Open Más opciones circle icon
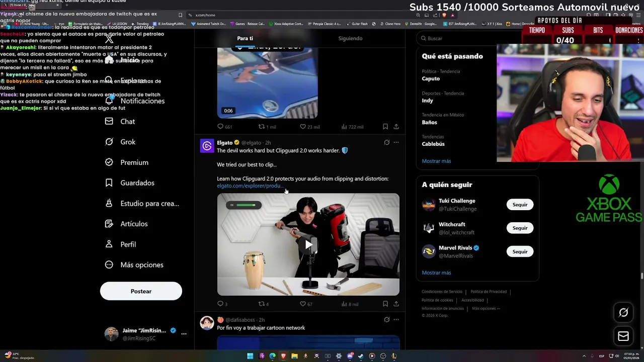Screen dimensions: 644x362 click(x=109, y=264)
